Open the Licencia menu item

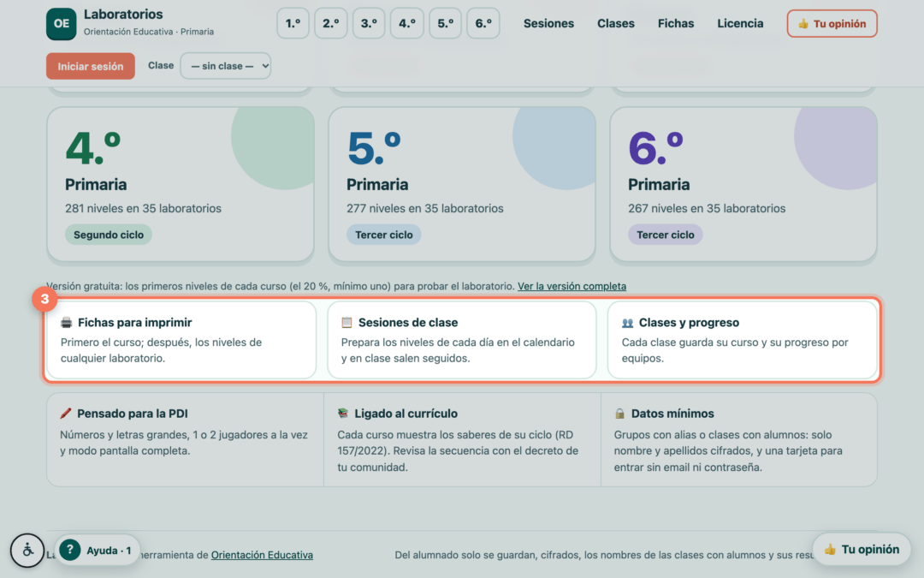tap(740, 24)
